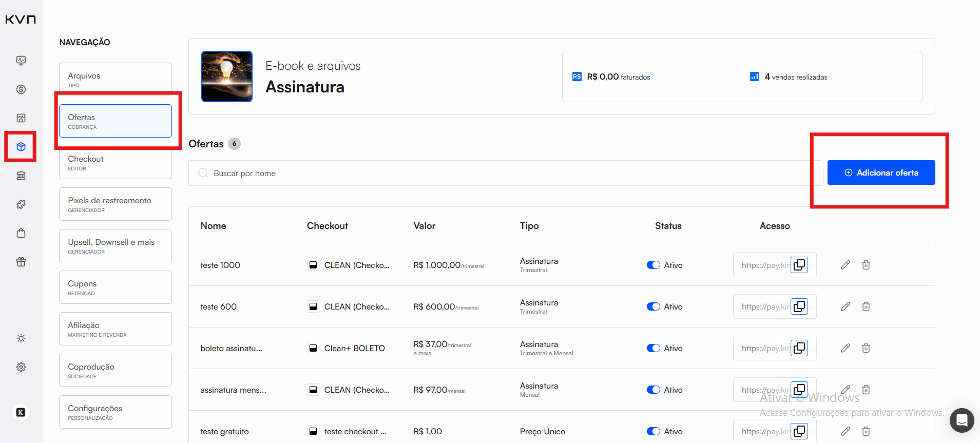Edit the teste 600 offer

[x=846, y=306]
